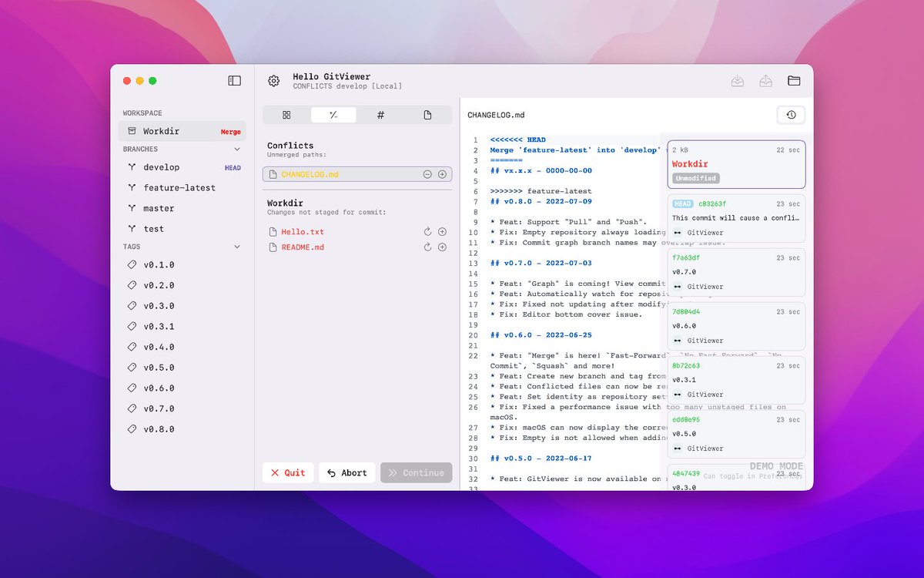Discard changes icon for Hello.txt
924x578 pixels.
pyautogui.click(x=427, y=231)
